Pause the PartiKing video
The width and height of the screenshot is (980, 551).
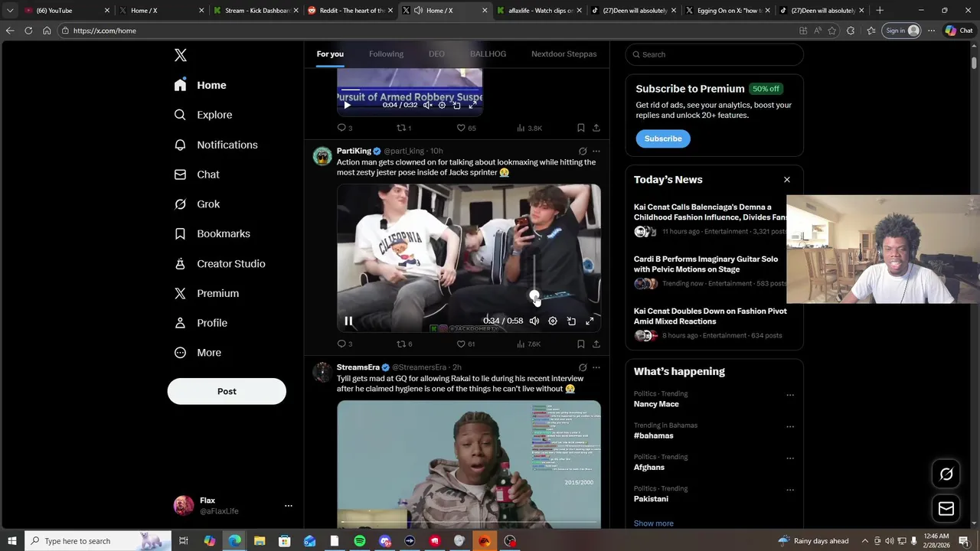coord(348,321)
